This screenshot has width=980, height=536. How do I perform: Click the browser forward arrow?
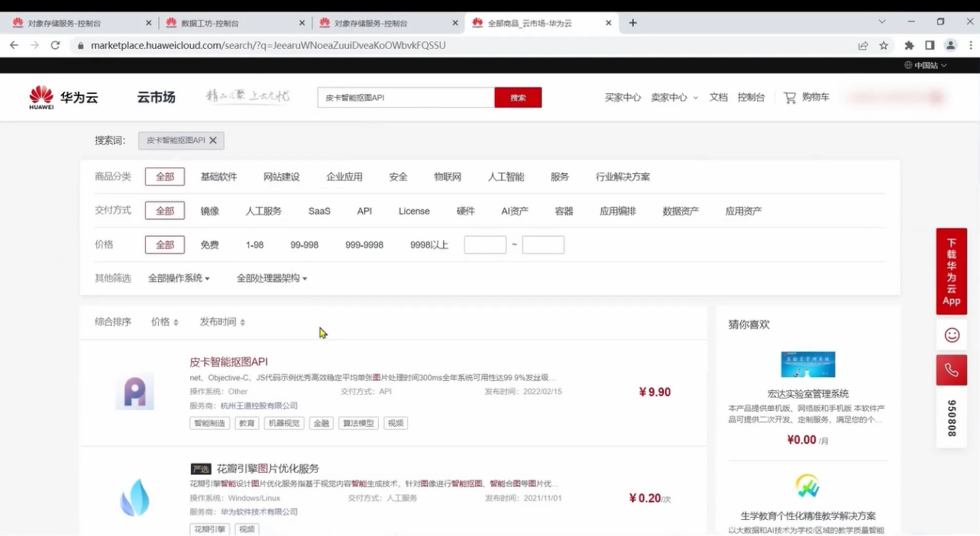(x=34, y=45)
